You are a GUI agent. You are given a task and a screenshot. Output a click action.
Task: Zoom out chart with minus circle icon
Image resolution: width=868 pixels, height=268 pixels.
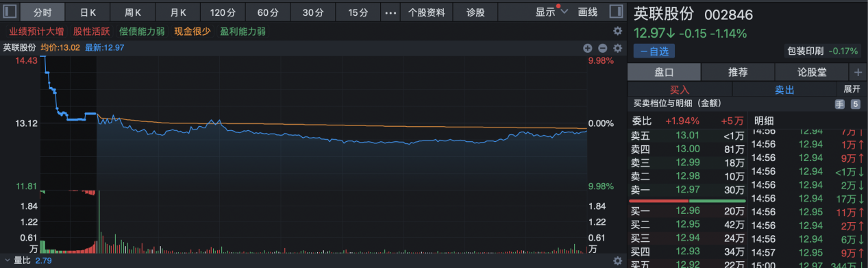pos(602,48)
